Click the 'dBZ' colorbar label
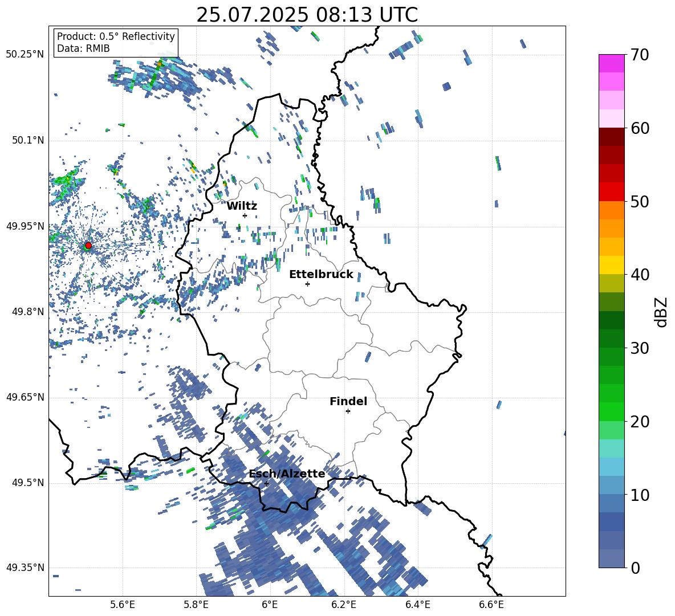This screenshot has width=675, height=616. [x=661, y=312]
